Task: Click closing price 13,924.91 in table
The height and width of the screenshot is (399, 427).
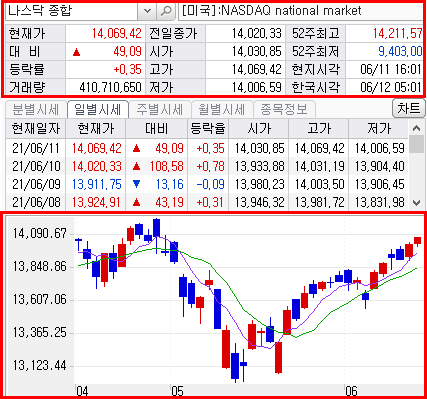Action: click(x=96, y=202)
